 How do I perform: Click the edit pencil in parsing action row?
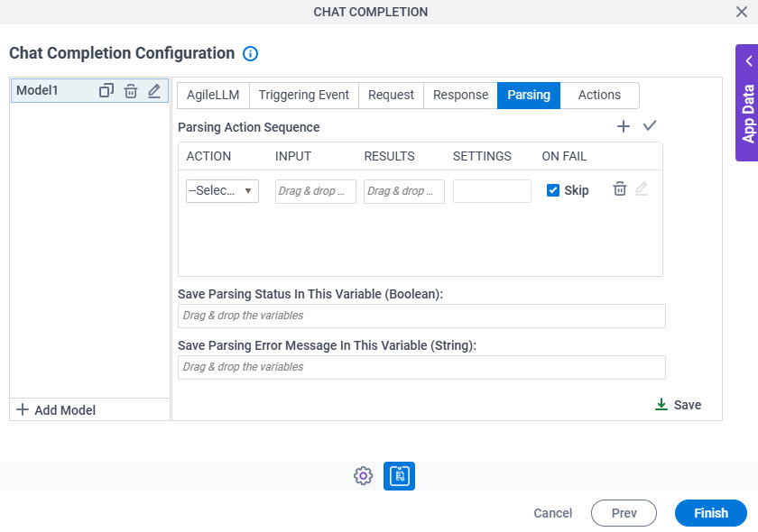point(642,188)
